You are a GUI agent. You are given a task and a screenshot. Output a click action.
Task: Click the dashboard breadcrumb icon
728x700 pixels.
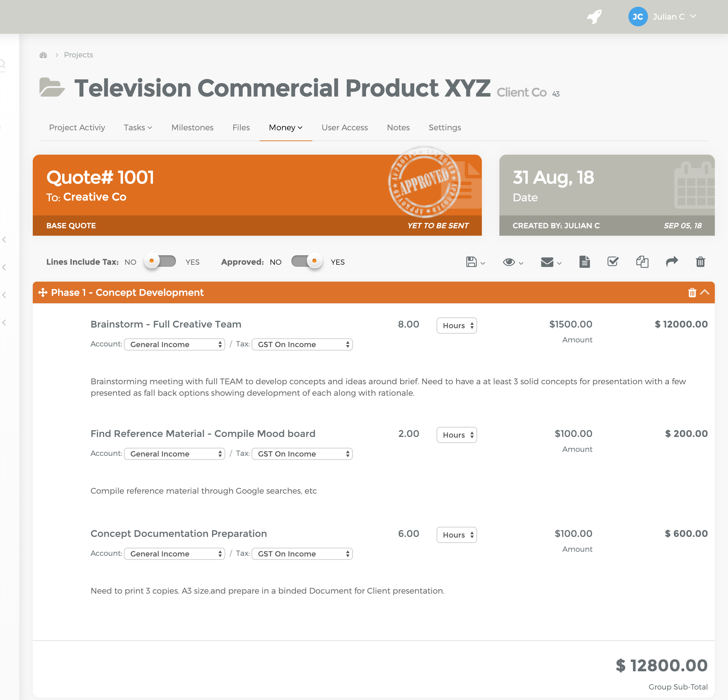[43, 55]
